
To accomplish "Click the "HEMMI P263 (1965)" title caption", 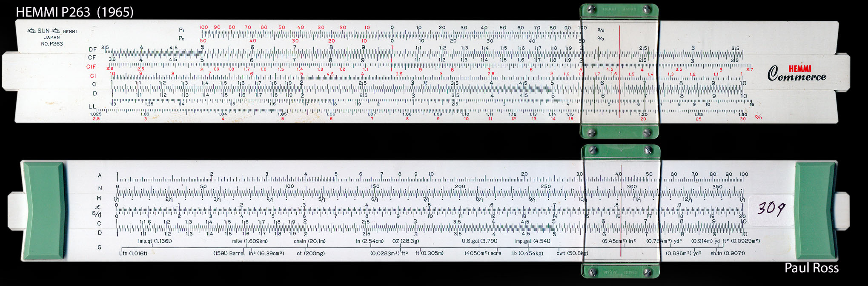I will 75,12.
